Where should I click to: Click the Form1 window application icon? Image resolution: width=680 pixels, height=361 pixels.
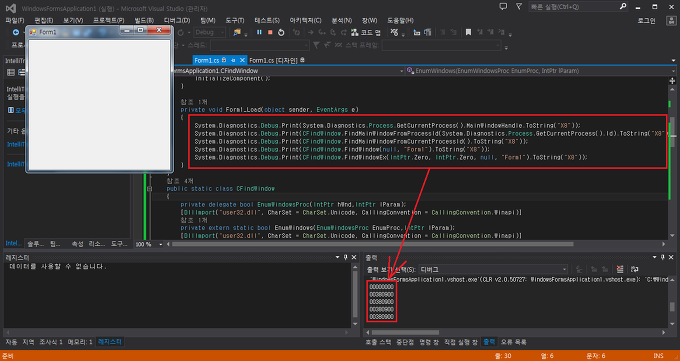coord(33,32)
